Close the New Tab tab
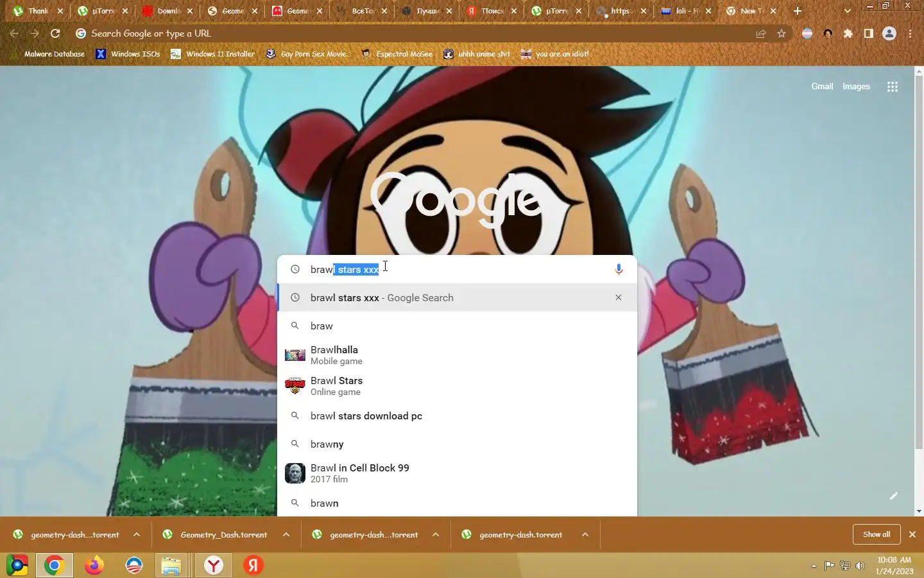 pos(773,11)
